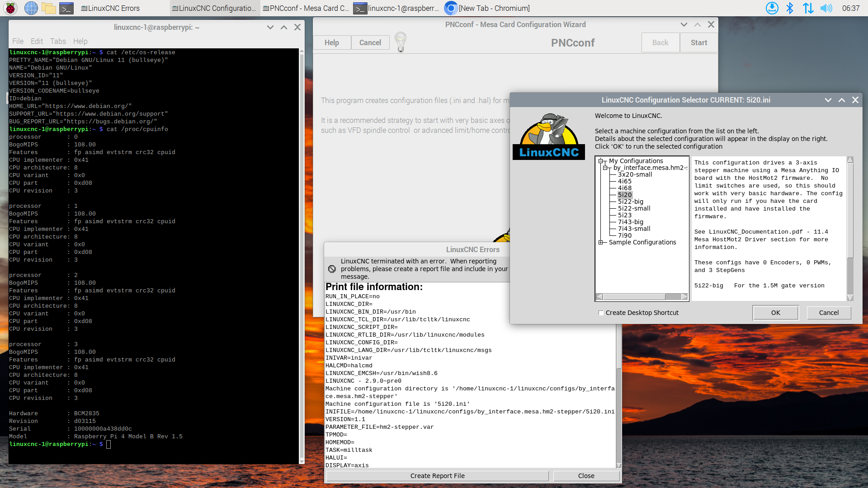Open the volume speaker tray icon

[826, 8]
